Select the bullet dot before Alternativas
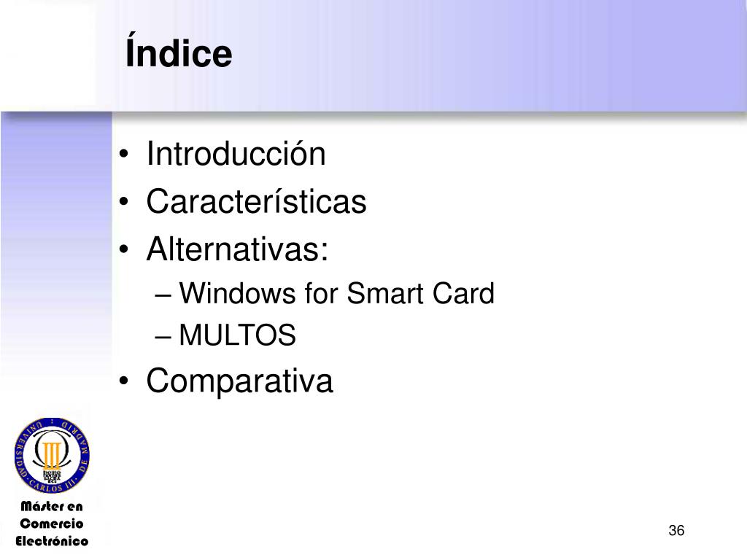The image size is (747, 560). (x=124, y=249)
